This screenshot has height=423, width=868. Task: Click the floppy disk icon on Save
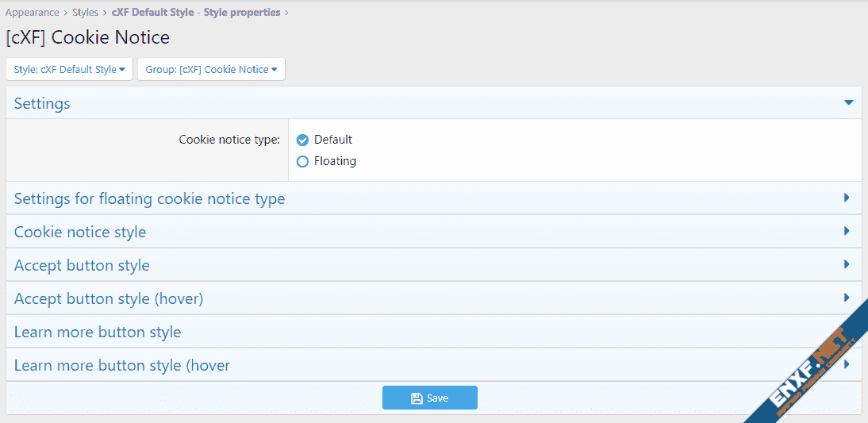click(417, 398)
